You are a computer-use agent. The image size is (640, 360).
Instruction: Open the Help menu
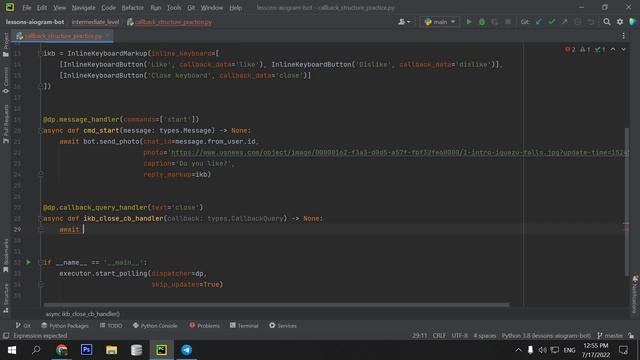(x=235, y=8)
